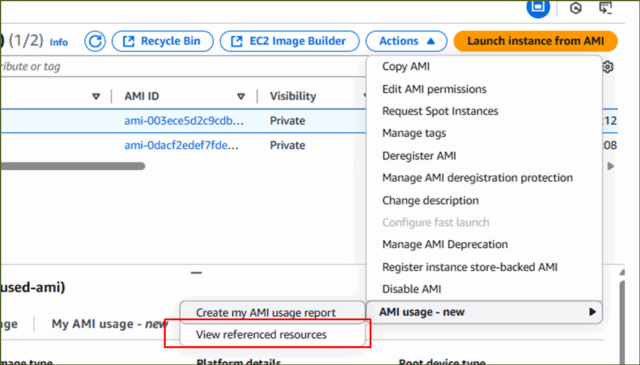This screenshot has width=640, height=365.
Task: Choose Disable AMI
Action: click(x=411, y=289)
